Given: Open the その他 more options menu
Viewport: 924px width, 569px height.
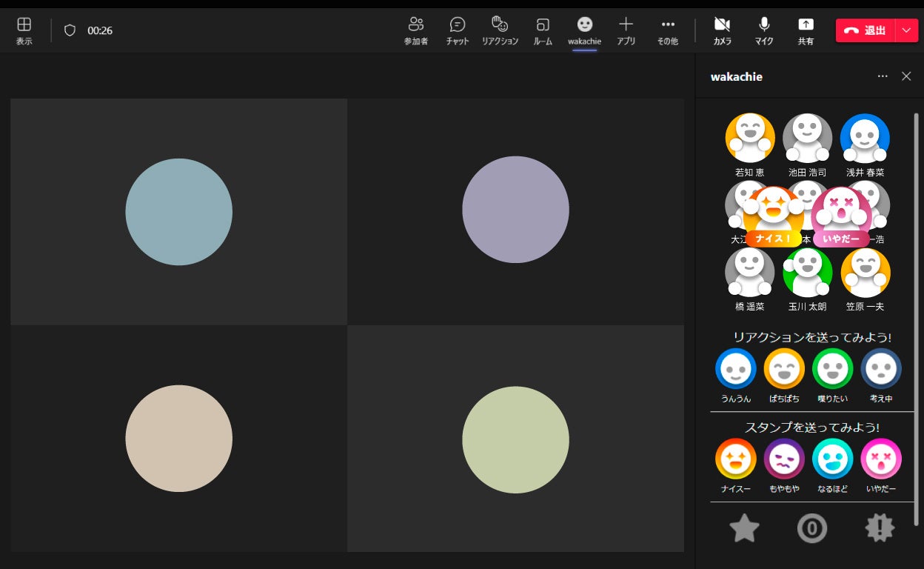Looking at the screenshot, I should 667,30.
